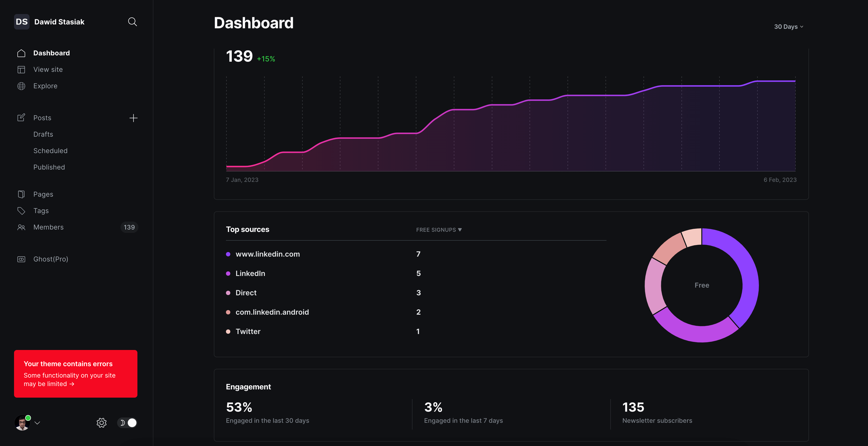
Task: Click the Tags label icon
Action: [x=21, y=211]
